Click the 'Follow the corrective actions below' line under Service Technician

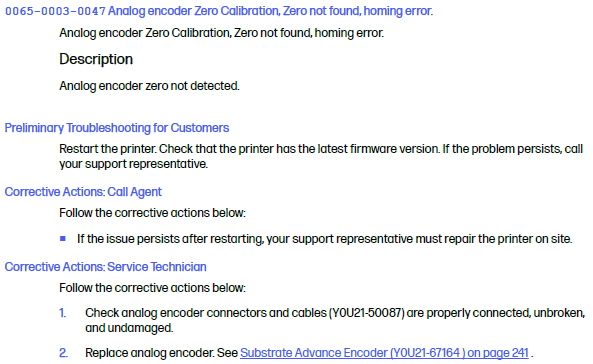(152, 288)
